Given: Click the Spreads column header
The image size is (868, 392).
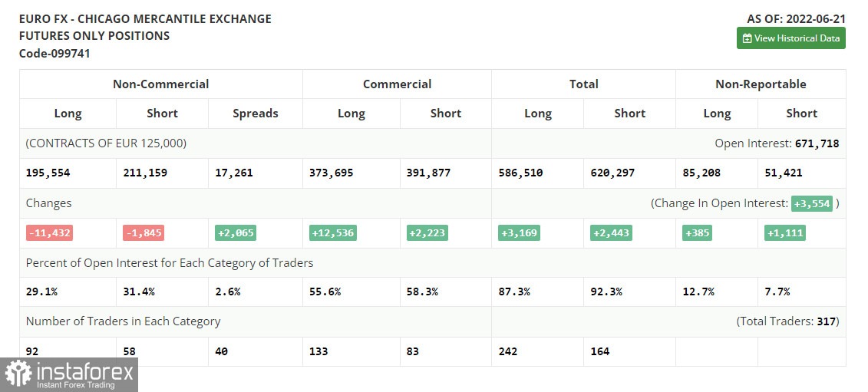Looking at the screenshot, I should pyautogui.click(x=255, y=114).
